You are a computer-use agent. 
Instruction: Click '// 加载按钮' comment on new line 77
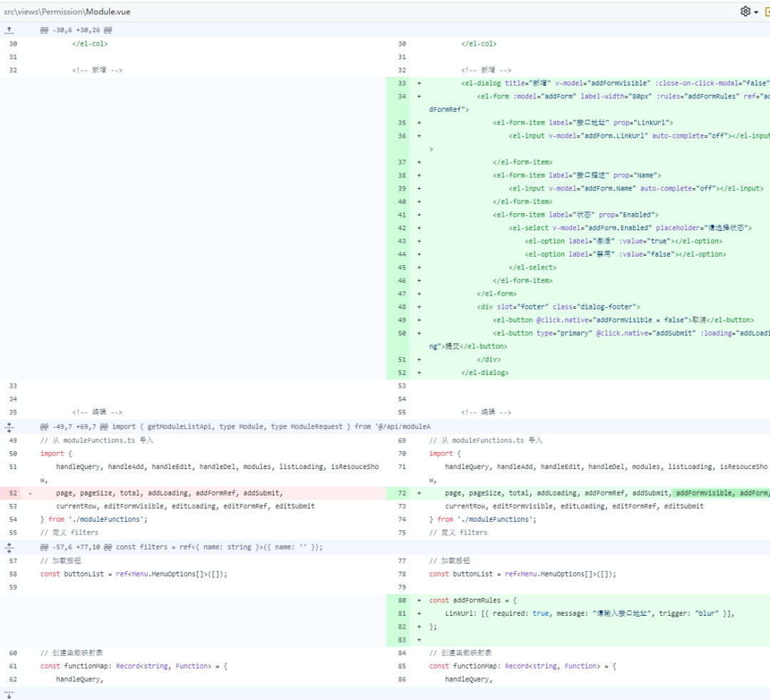(449, 560)
